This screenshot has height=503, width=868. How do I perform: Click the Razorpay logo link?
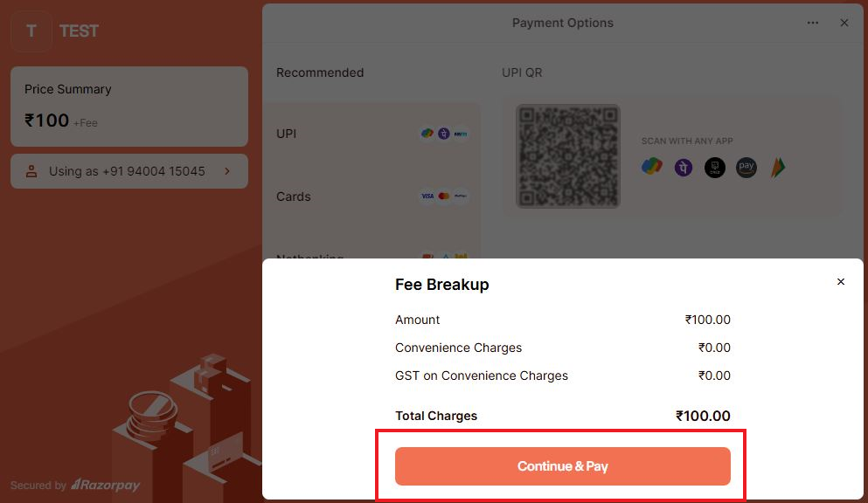click(x=105, y=486)
